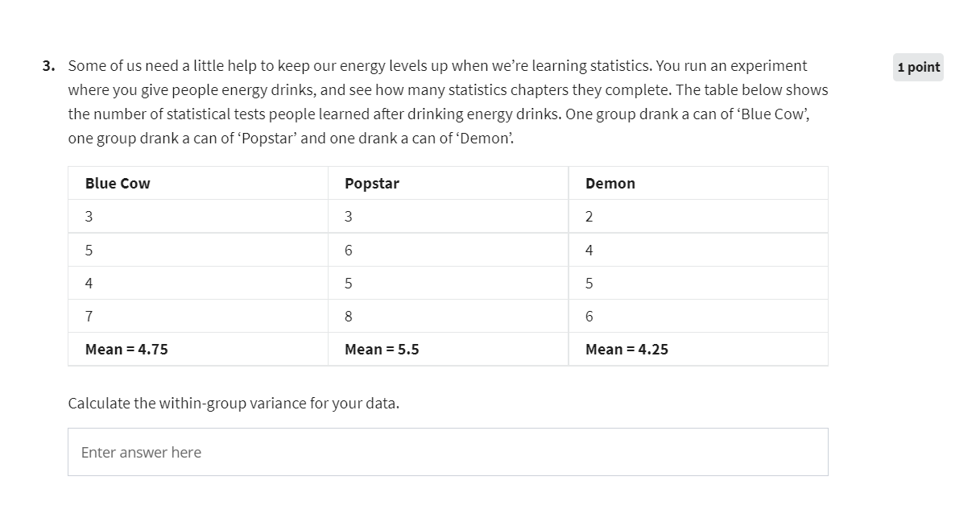Screen dimensions: 980x518
Task: Click the Blue Cow value 4 cell
Action: 198,284
